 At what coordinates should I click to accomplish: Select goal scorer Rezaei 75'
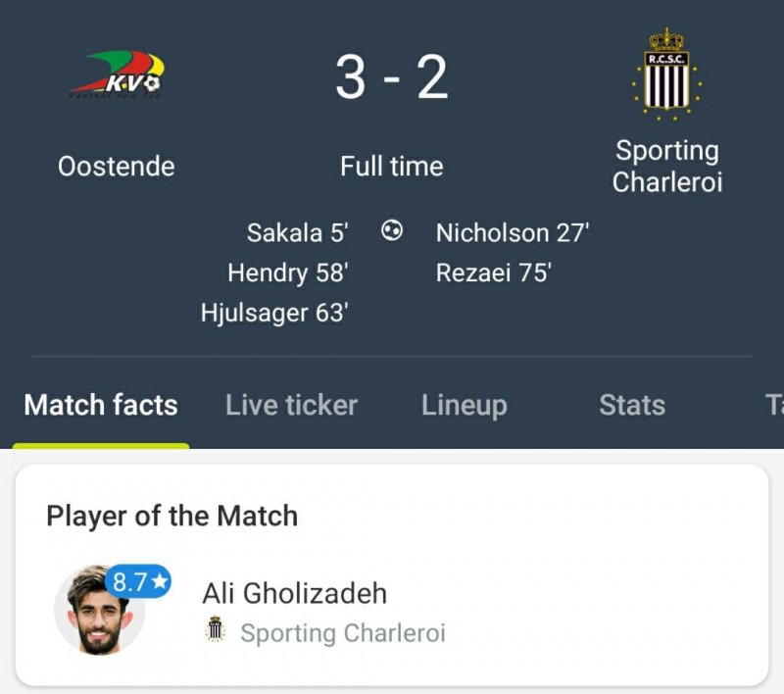tap(493, 273)
